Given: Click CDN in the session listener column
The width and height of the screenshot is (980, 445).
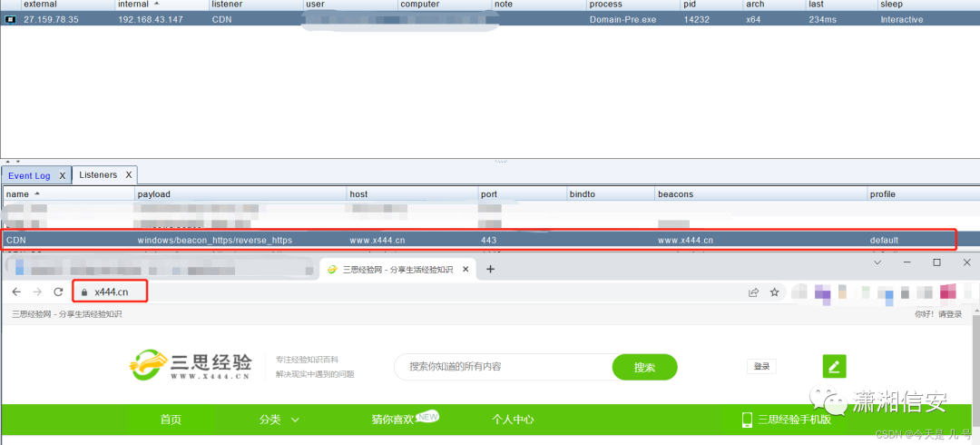Looking at the screenshot, I should coord(222,19).
